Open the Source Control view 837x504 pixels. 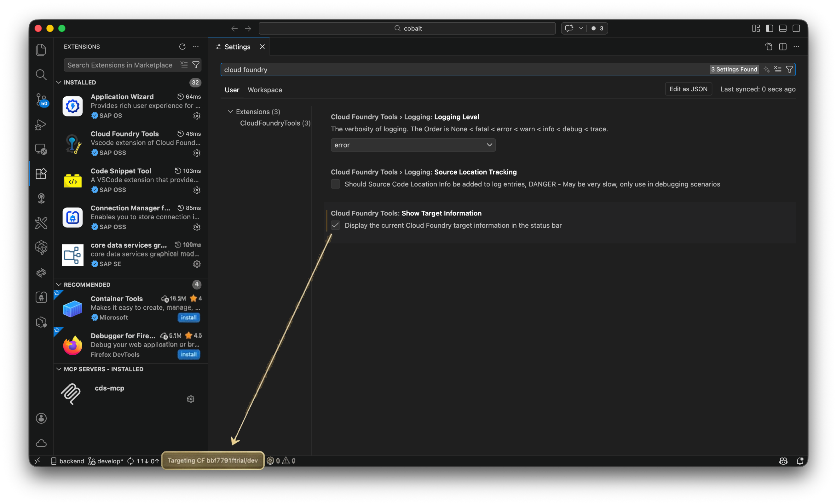pos(41,100)
